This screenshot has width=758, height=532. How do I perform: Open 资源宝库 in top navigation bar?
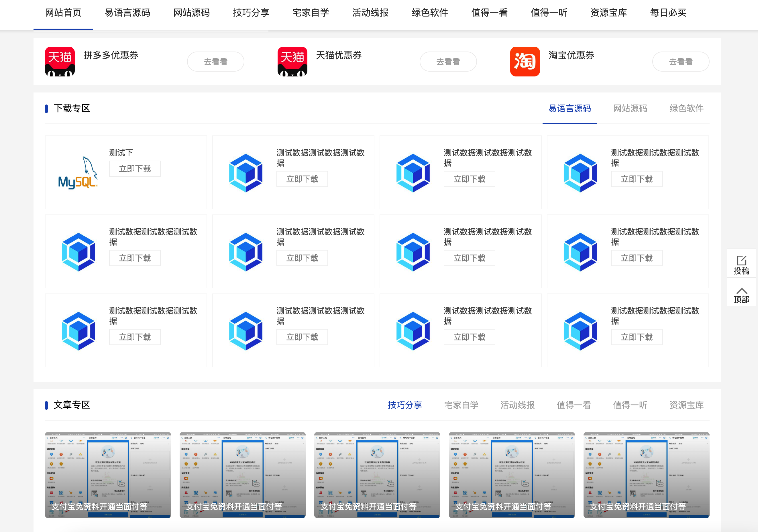pos(608,13)
